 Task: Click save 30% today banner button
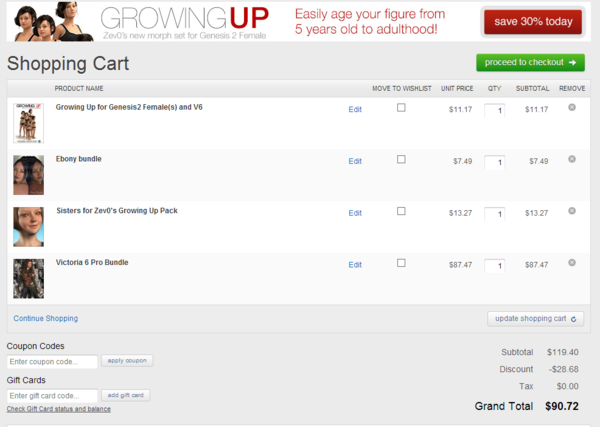click(533, 22)
